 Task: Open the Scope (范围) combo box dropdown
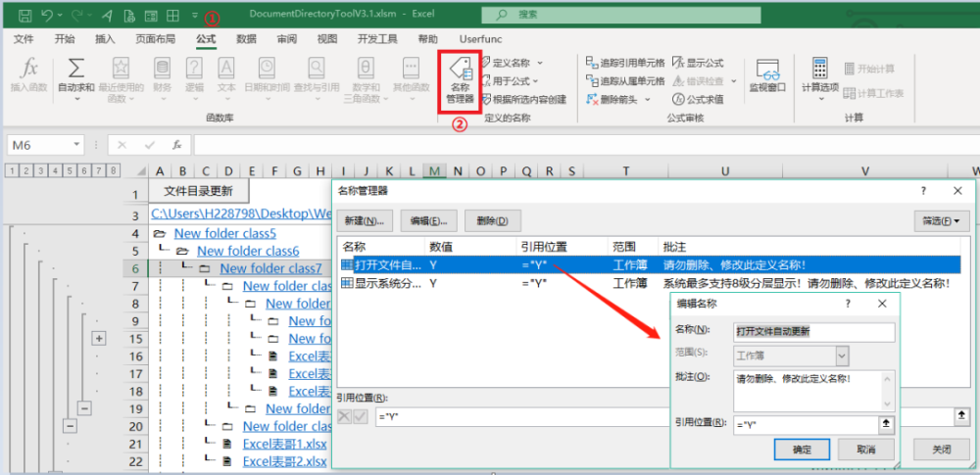coord(842,355)
